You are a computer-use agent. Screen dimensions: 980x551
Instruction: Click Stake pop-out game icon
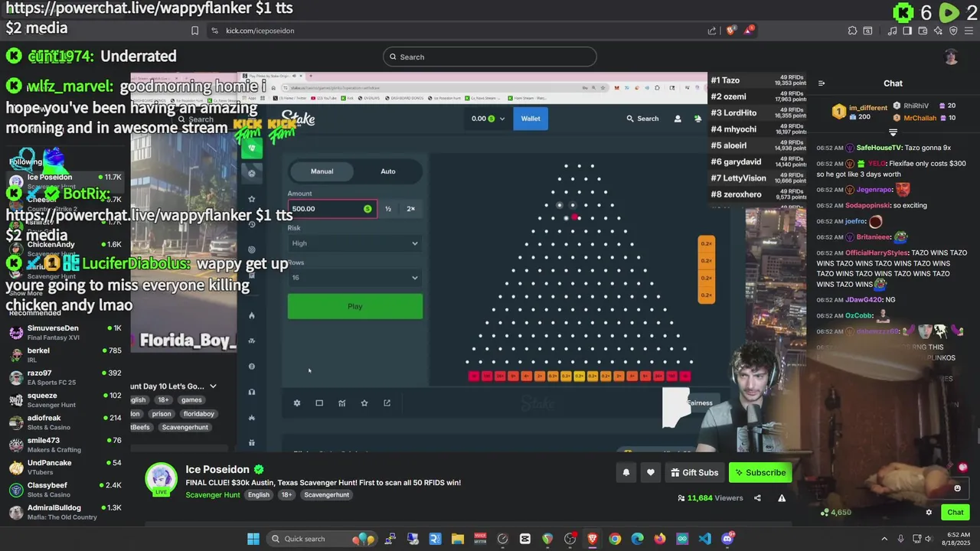pos(387,403)
